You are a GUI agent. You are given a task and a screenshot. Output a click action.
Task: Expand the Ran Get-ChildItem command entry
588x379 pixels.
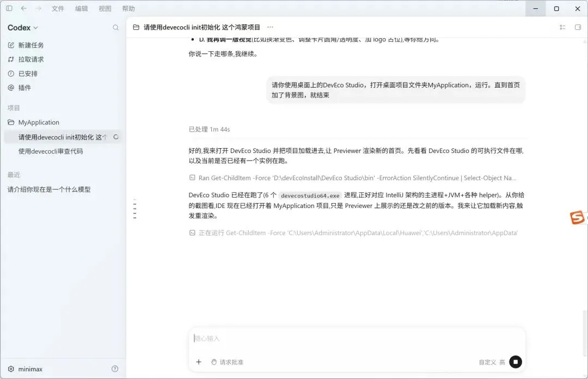[x=352, y=178]
